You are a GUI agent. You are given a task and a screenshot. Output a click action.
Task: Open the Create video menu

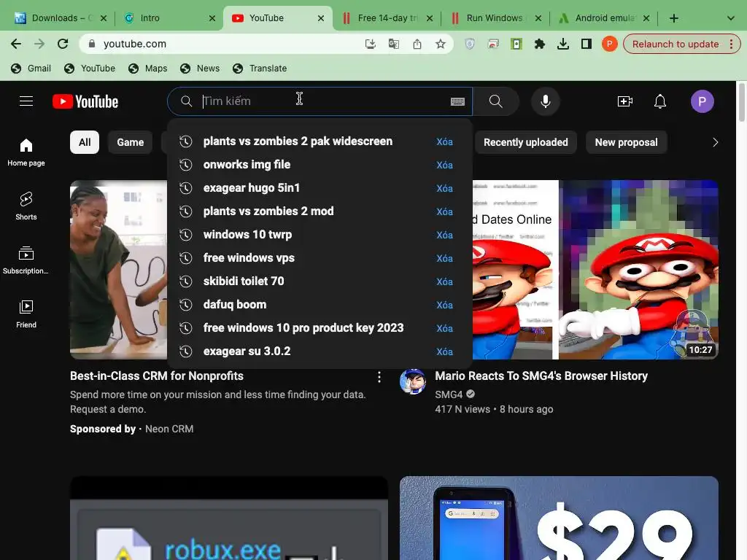[624, 101]
